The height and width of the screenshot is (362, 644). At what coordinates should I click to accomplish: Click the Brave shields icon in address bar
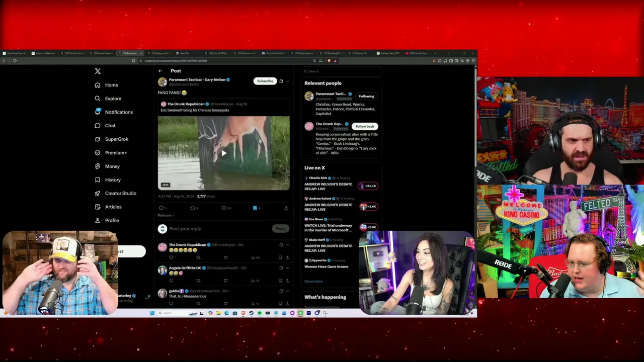coord(329,61)
